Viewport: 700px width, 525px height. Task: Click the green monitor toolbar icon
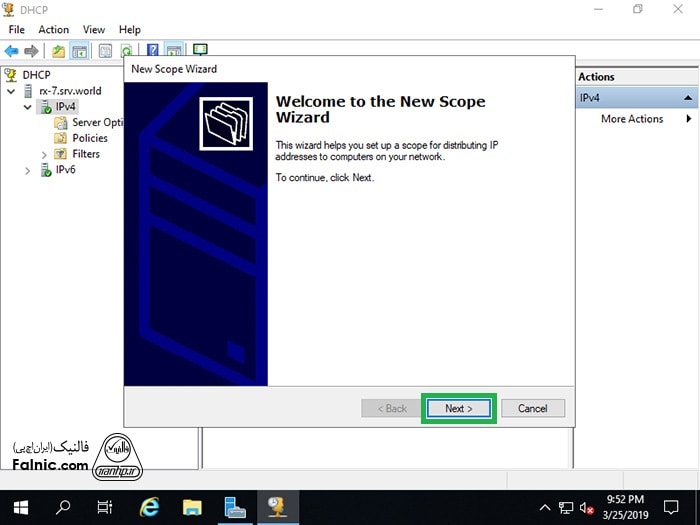(x=200, y=50)
